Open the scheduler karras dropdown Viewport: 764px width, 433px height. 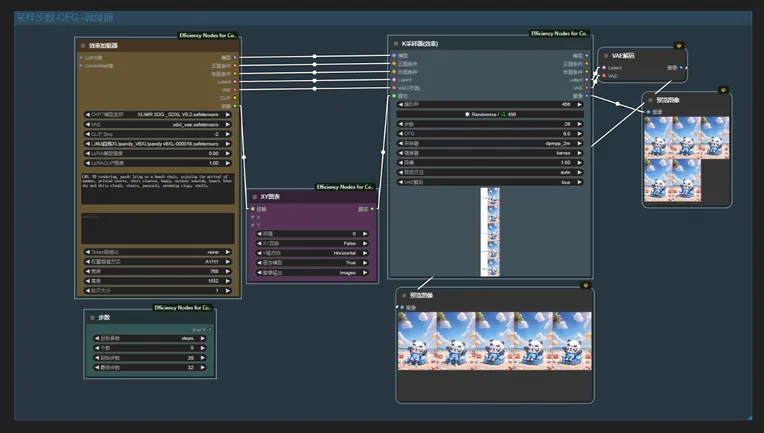pyautogui.click(x=490, y=153)
